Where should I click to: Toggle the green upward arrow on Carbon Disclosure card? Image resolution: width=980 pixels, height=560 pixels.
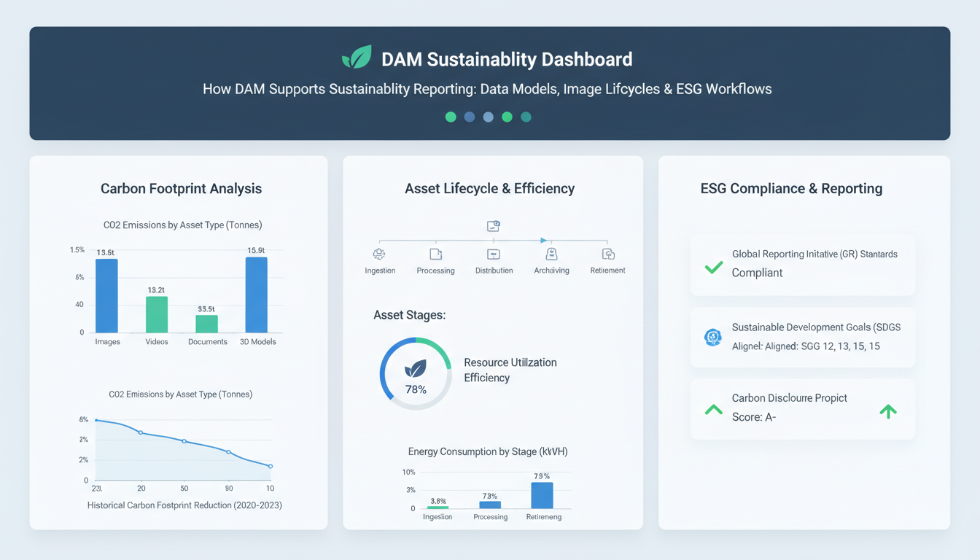888,411
